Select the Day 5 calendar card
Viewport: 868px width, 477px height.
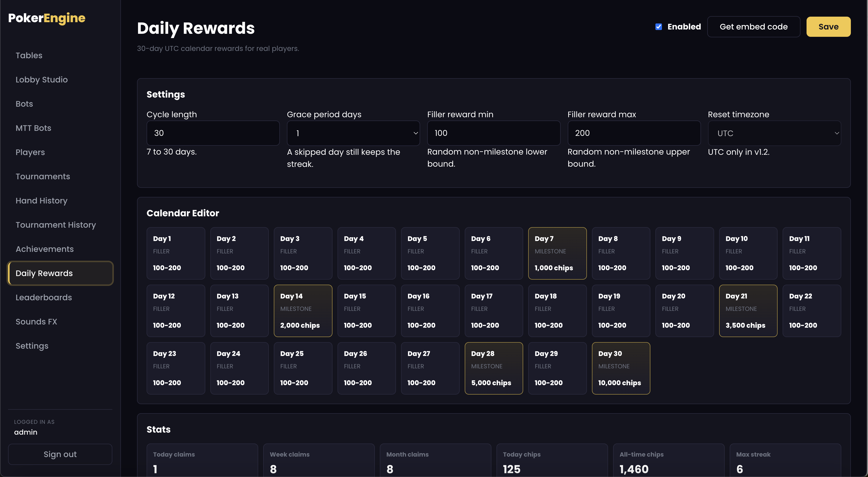430,253
